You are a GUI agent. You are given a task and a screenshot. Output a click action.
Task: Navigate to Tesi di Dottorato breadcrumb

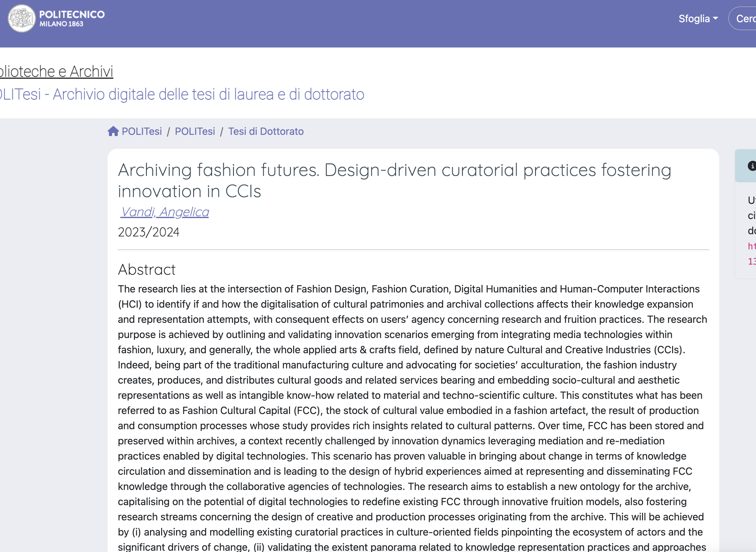click(266, 131)
